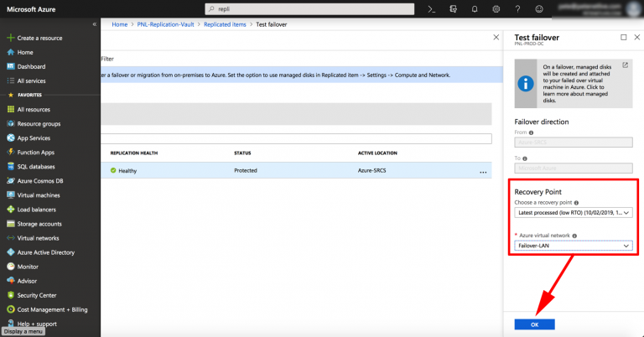Viewport: 644px width, 337px height.
Task: Expand the recovery point dropdown
Action: click(x=574, y=213)
